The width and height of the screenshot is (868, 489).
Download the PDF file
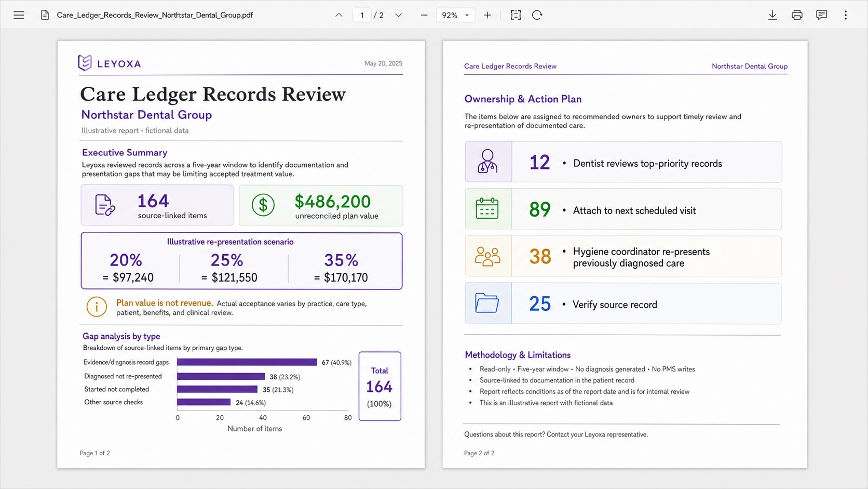772,15
